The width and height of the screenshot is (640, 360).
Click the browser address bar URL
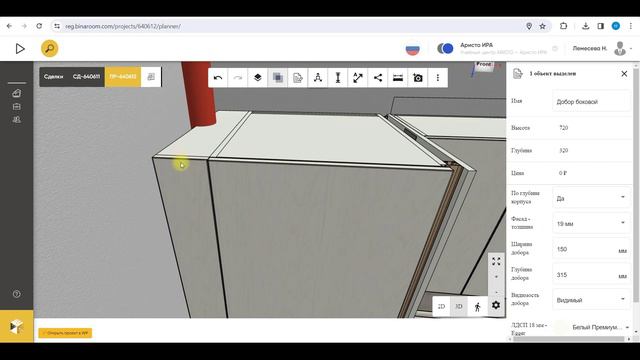point(123,26)
